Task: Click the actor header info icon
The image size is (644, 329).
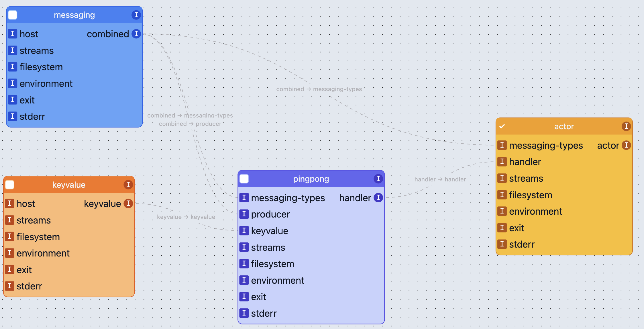Action: click(x=626, y=126)
